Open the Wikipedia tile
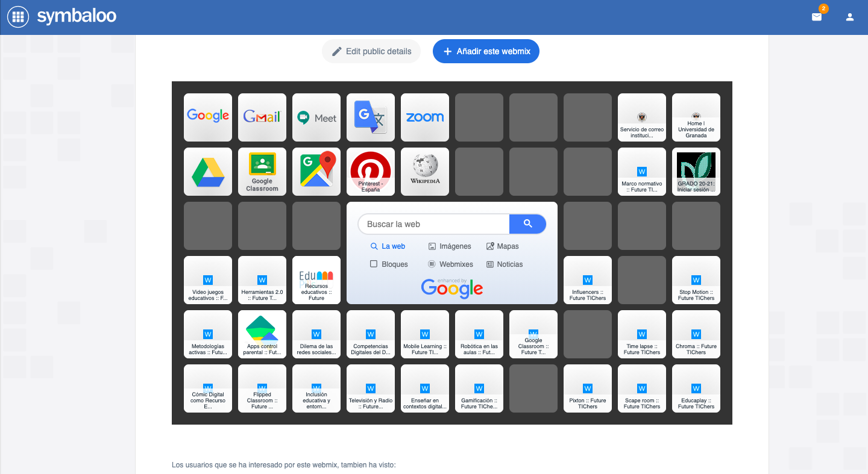Image resolution: width=868 pixels, height=474 pixels. point(425,172)
